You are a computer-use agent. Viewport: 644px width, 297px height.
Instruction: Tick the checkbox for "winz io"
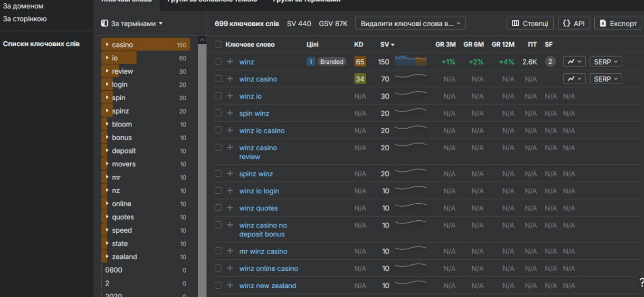pos(218,96)
